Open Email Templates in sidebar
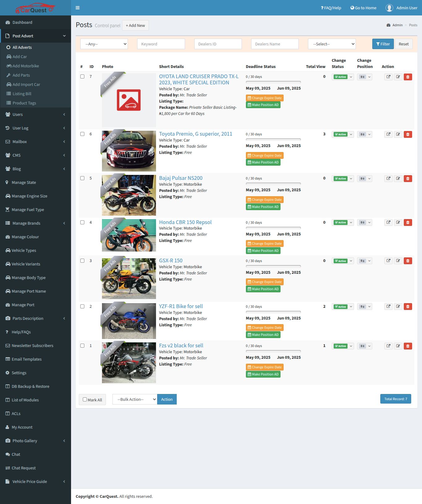 coord(36,359)
